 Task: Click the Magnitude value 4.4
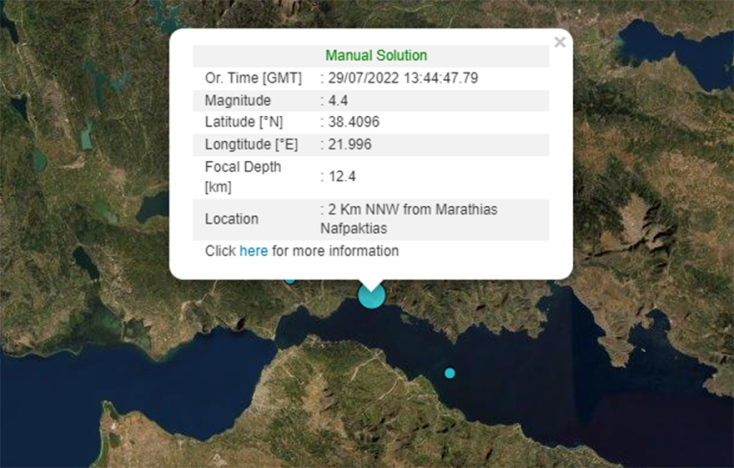point(342,100)
